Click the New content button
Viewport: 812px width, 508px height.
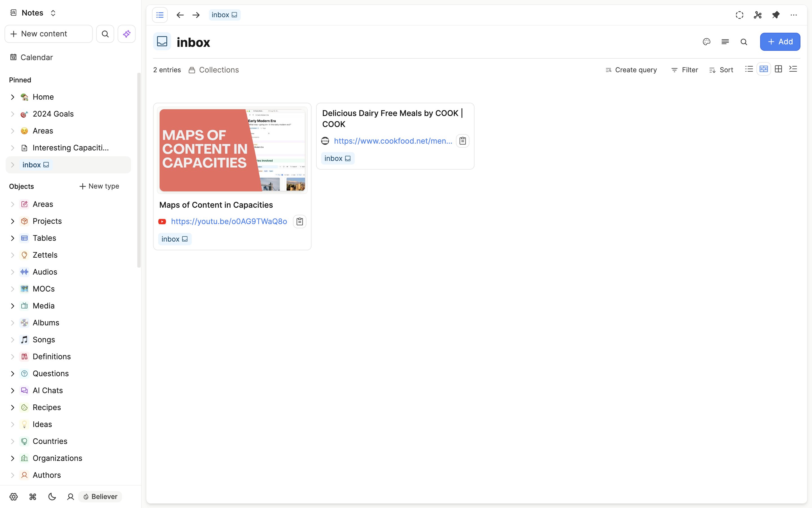click(49, 34)
